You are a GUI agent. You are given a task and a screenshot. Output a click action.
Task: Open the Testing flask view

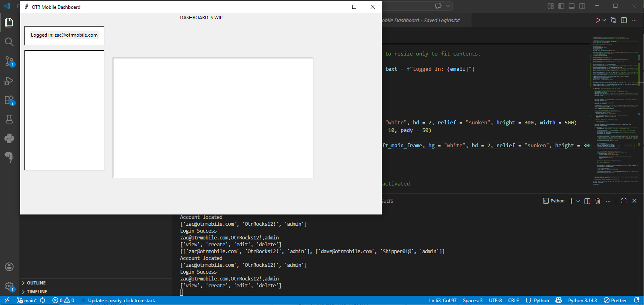[x=9, y=119]
